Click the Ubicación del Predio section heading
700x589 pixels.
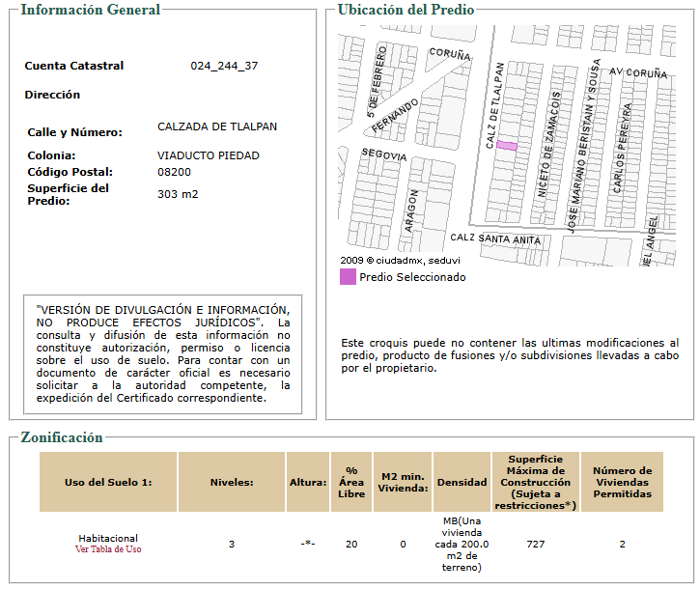point(406,10)
